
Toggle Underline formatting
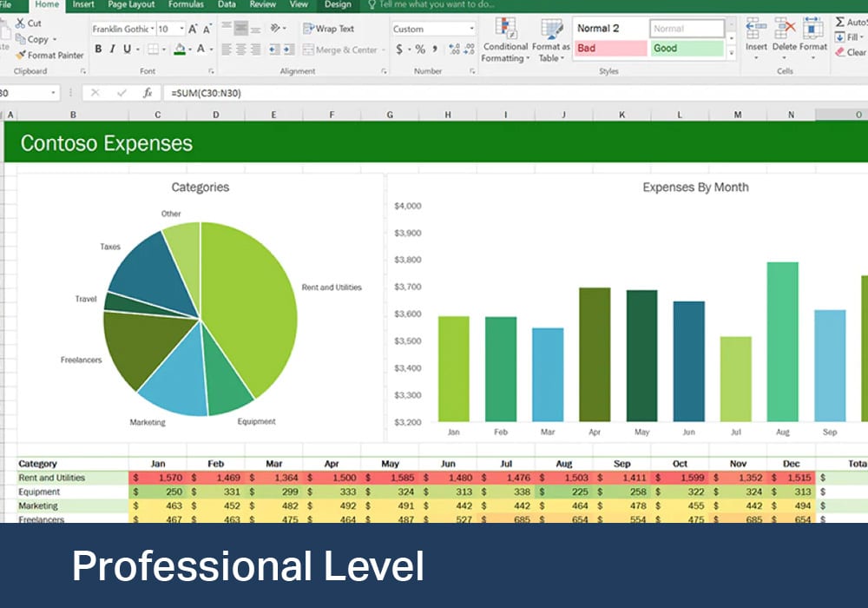[x=128, y=50]
